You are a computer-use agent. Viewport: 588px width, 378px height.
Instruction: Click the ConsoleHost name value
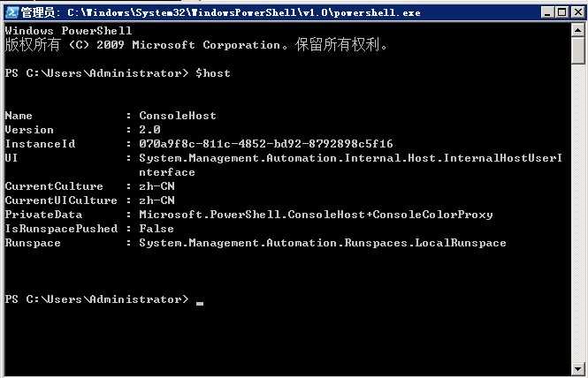178,116
